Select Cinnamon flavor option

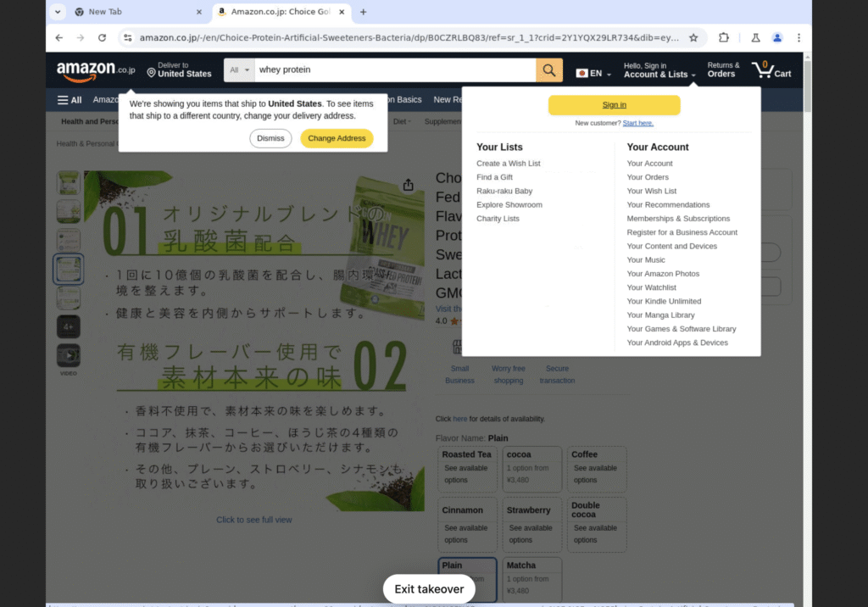[467, 525]
